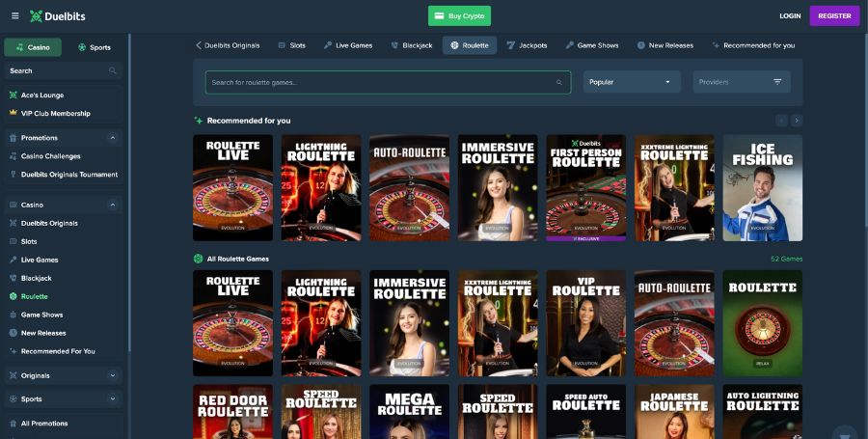Image resolution: width=868 pixels, height=439 pixels.
Task: Click the LOGIN link
Action: (790, 16)
